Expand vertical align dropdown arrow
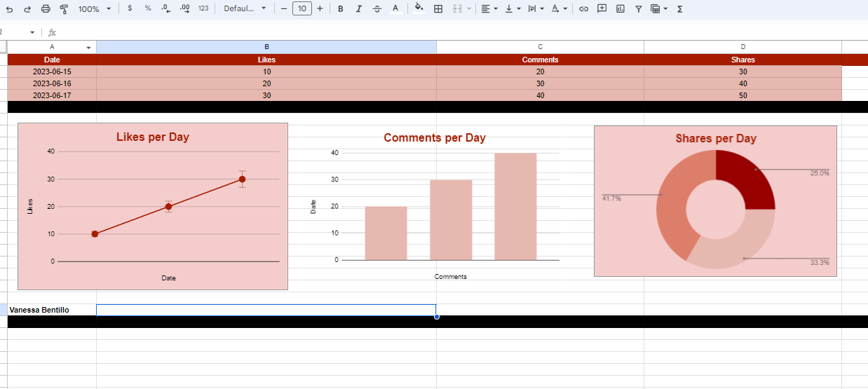Image resolution: width=868 pixels, height=389 pixels. (x=519, y=9)
